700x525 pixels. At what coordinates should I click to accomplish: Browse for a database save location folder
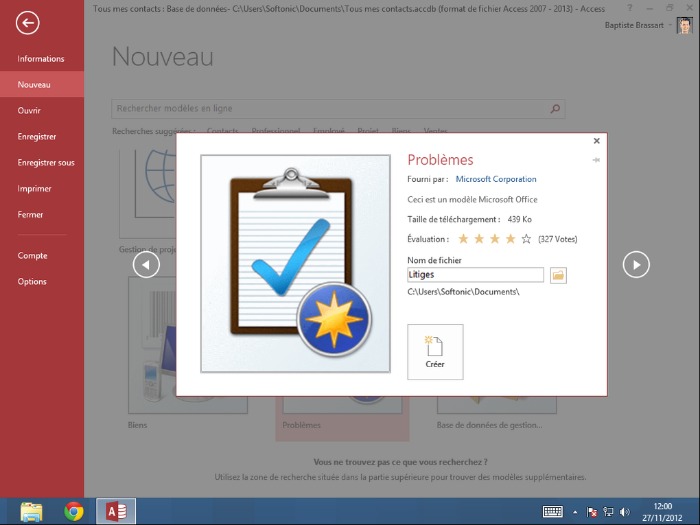pos(558,275)
